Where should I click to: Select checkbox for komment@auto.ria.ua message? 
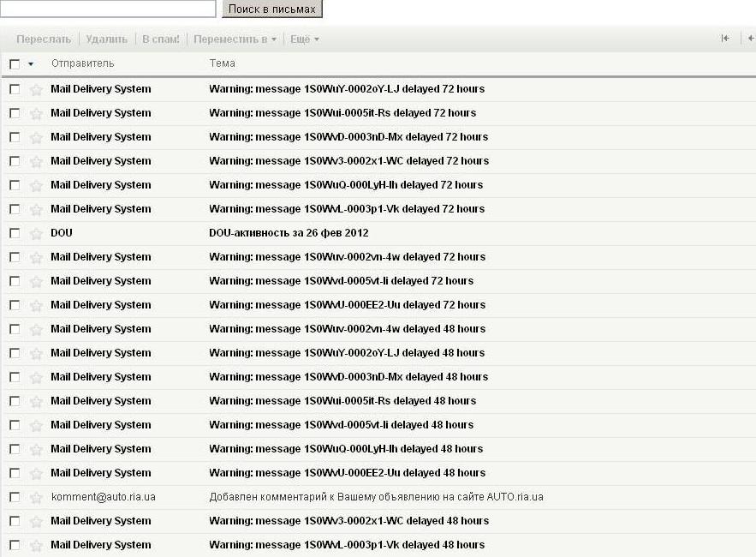pos(15,497)
